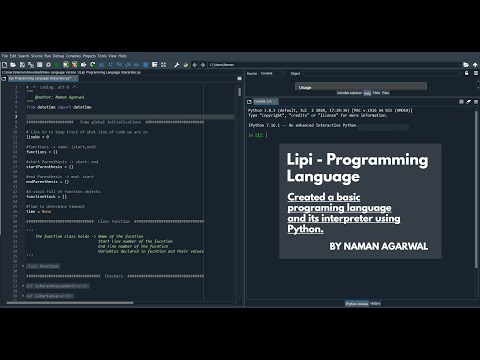Click the Debug file icon
The height and width of the screenshot is (360, 480).
(102, 65)
